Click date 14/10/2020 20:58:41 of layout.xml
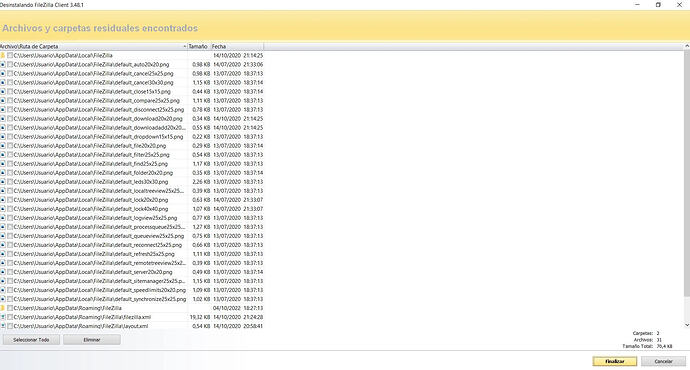The width and height of the screenshot is (690, 370). (x=238, y=326)
